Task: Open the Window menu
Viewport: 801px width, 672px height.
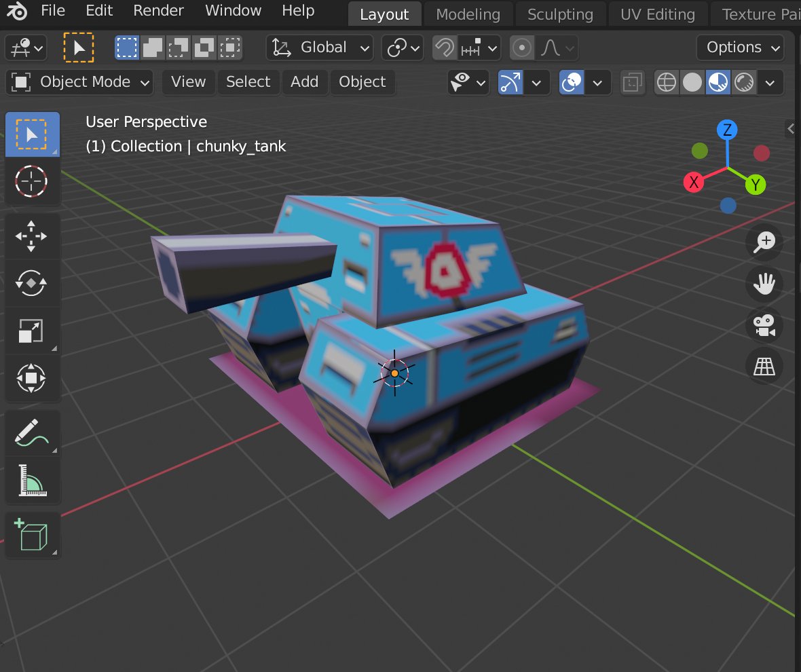Action: point(233,11)
